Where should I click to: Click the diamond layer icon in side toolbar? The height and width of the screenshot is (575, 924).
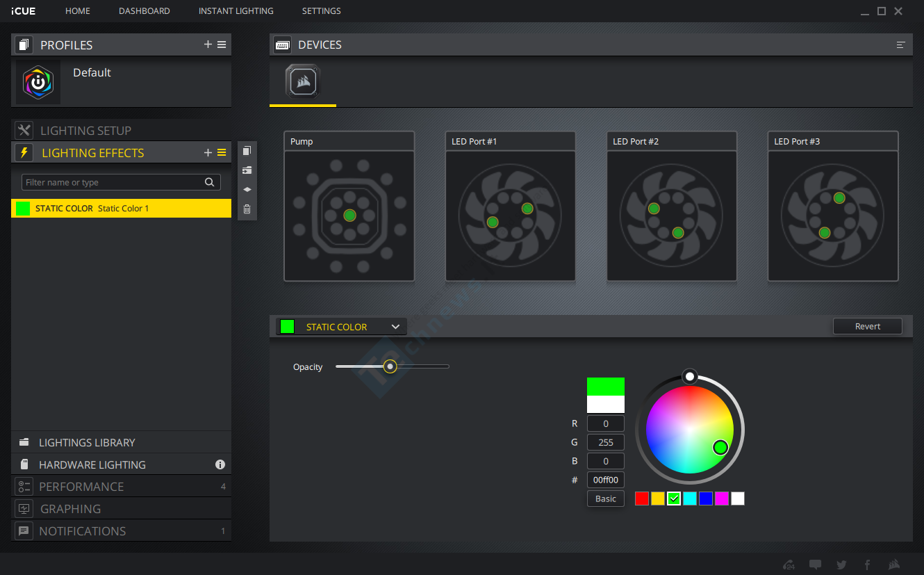(x=247, y=190)
